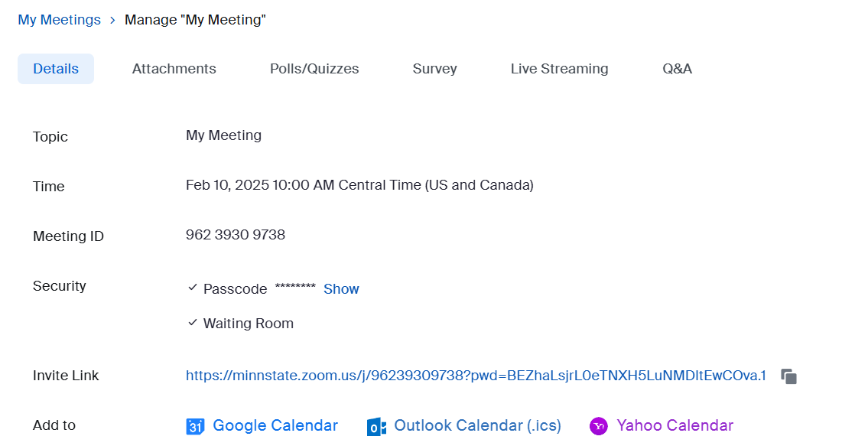This screenshot has height=446, width=868.
Task: Copy the invite link with the copy icon
Action: (788, 376)
